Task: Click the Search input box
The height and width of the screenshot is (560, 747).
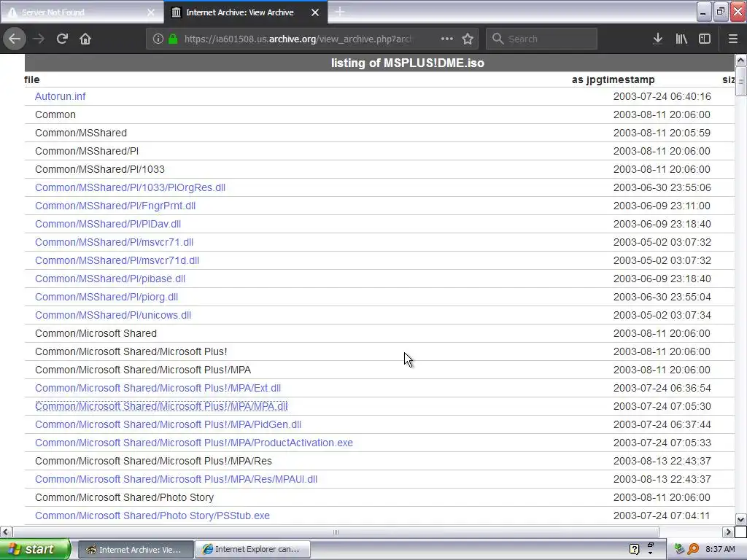Action: tap(541, 39)
